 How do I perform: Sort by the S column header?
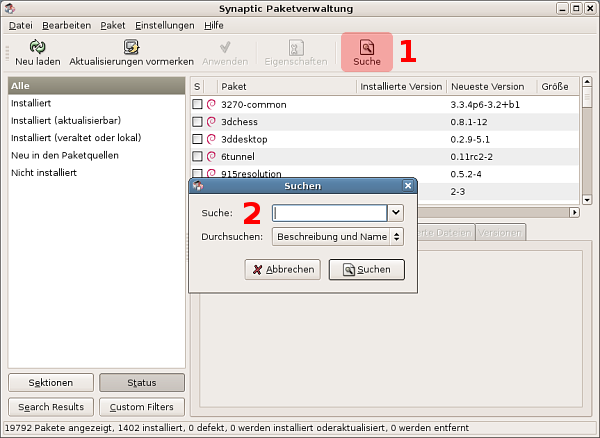[x=197, y=86]
